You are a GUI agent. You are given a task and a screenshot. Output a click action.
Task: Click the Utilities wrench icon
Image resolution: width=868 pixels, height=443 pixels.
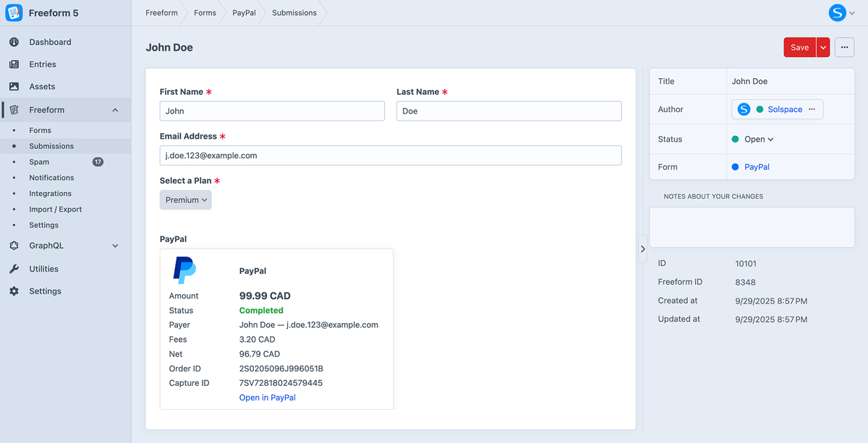point(14,269)
